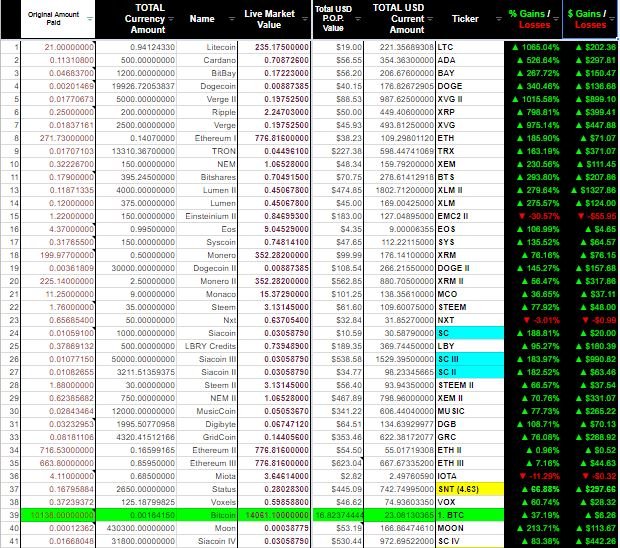Click the Einsteinium II name cell

point(207,216)
